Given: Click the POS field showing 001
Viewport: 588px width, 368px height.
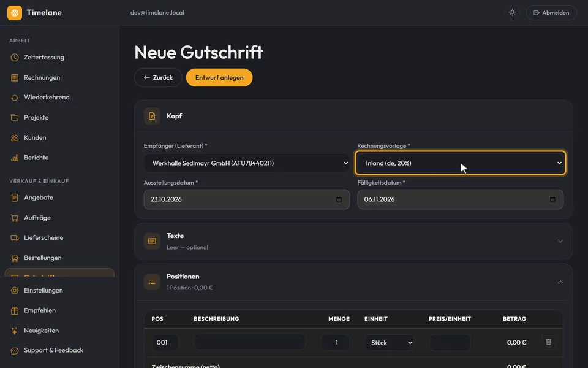Looking at the screenshot, I should pos(165,342).
